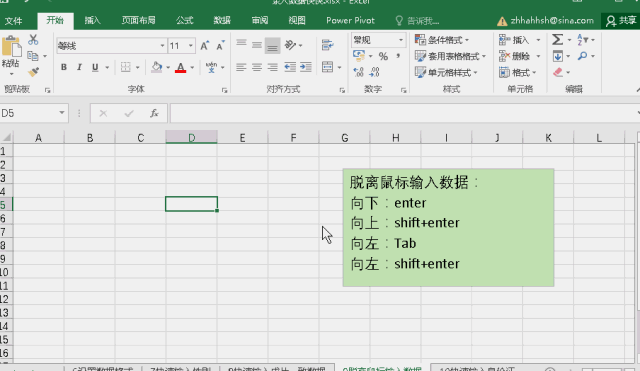Open the number format 常规 dropdown

click(x=401, y=40)
